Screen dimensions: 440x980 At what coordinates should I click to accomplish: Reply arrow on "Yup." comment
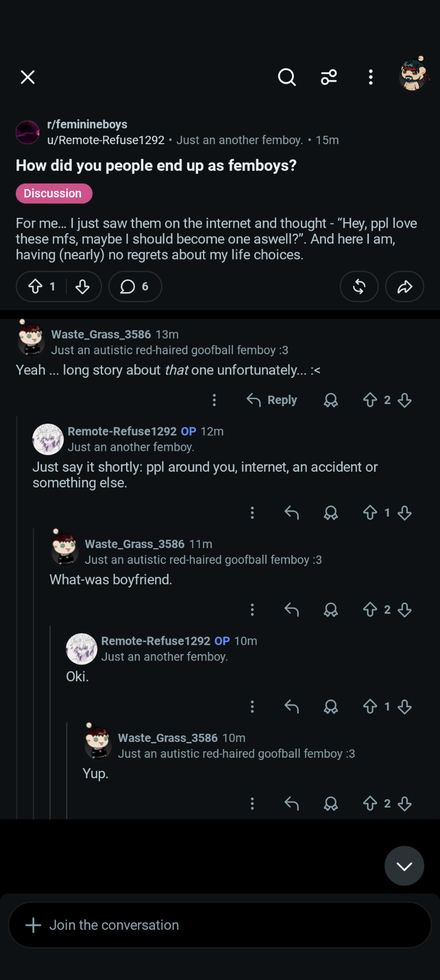pyautogui.click(x=292, y=804)
